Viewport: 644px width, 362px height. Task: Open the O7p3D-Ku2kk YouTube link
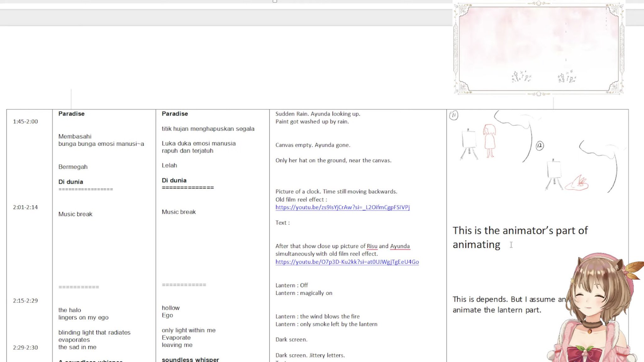[x=347, y=262]
